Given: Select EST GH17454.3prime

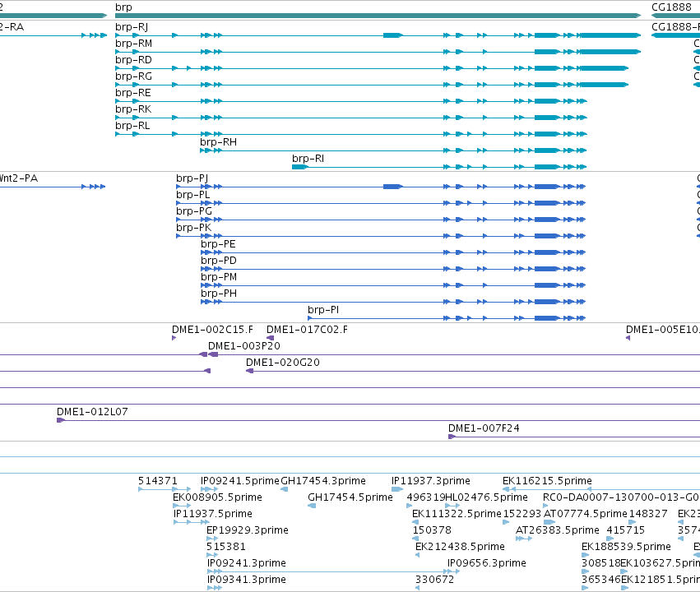Looking at the screenshot, I should tap(323, 481).
